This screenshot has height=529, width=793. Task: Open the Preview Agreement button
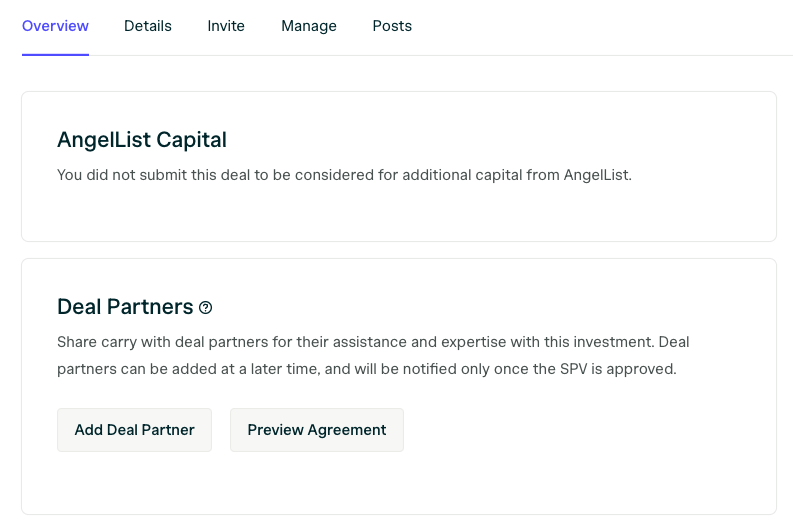[317, 430]
